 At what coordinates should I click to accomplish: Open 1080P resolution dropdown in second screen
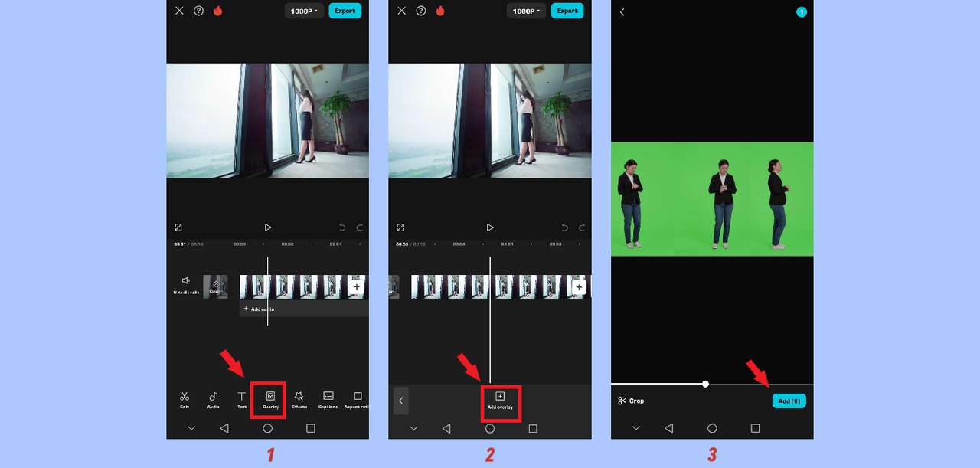[526, 11]
